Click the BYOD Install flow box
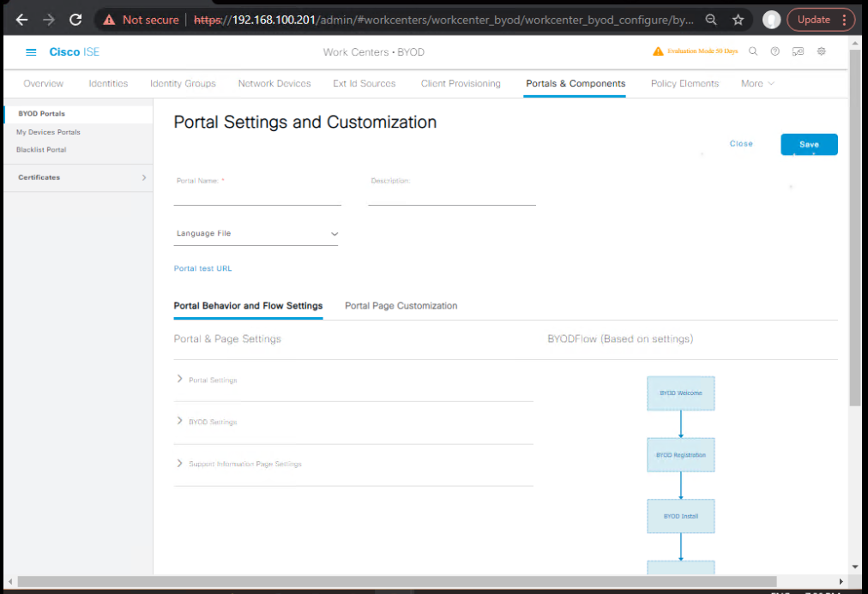868x594 pixels. click(x=681, y=516)
